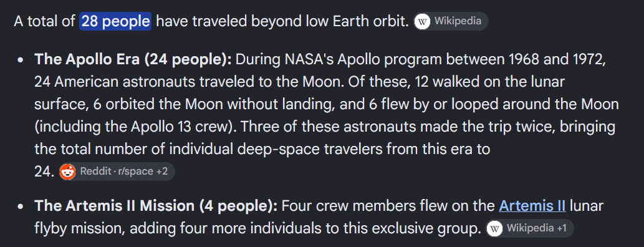Click the "The Artemis II Mission (4 people):" heading

coord(156,205)
